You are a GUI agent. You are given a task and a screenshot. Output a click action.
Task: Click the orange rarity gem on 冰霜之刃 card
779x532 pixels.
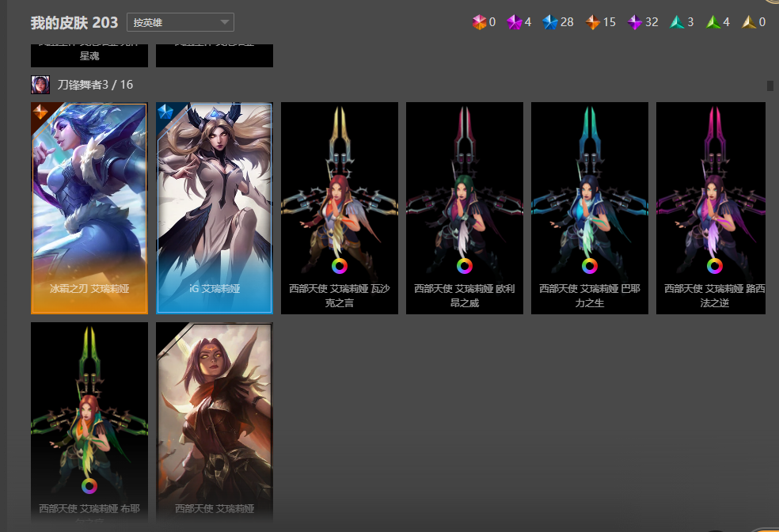tap(40, 112)
